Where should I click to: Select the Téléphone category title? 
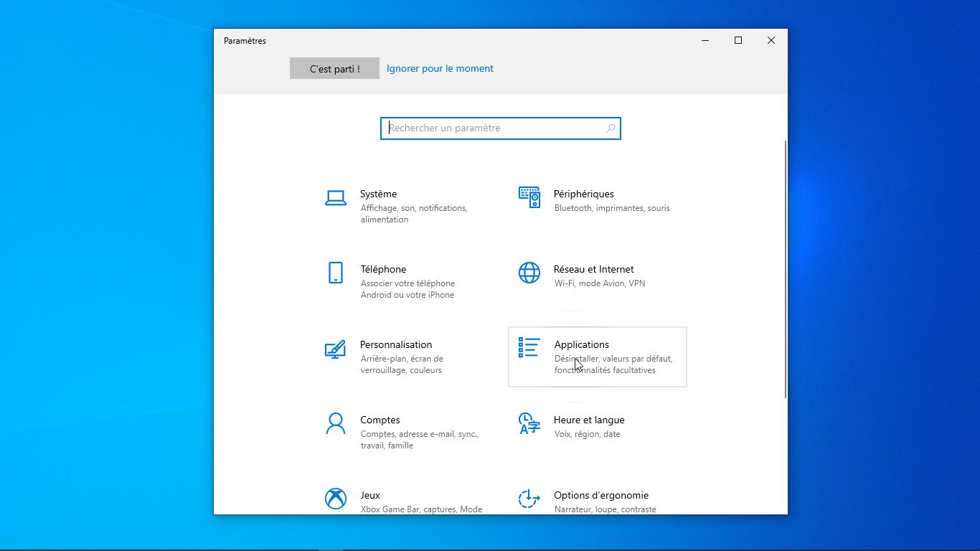point(383,269)
